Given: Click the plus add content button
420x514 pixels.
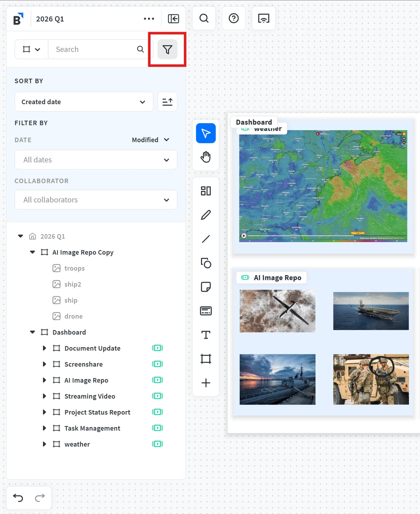Looking at the screenshot, I should point(206,383).
